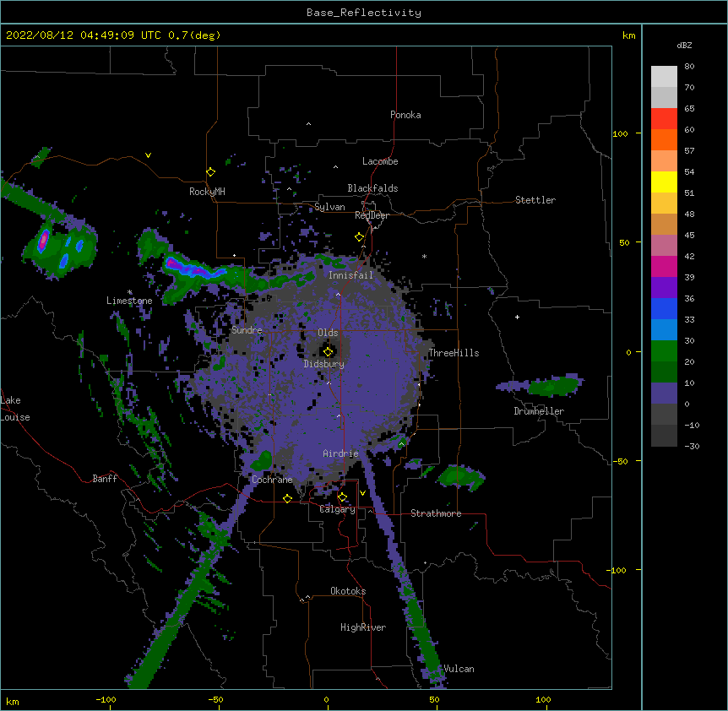Click the Olds label
Image resolution: width=728 pixels, height=711 pixels.
point(328,333)
